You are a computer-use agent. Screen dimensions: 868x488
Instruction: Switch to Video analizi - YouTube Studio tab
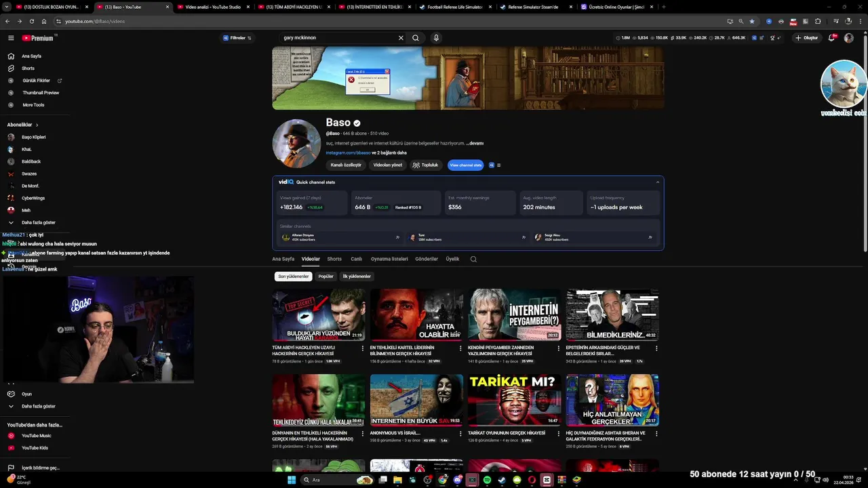point(212,7)
